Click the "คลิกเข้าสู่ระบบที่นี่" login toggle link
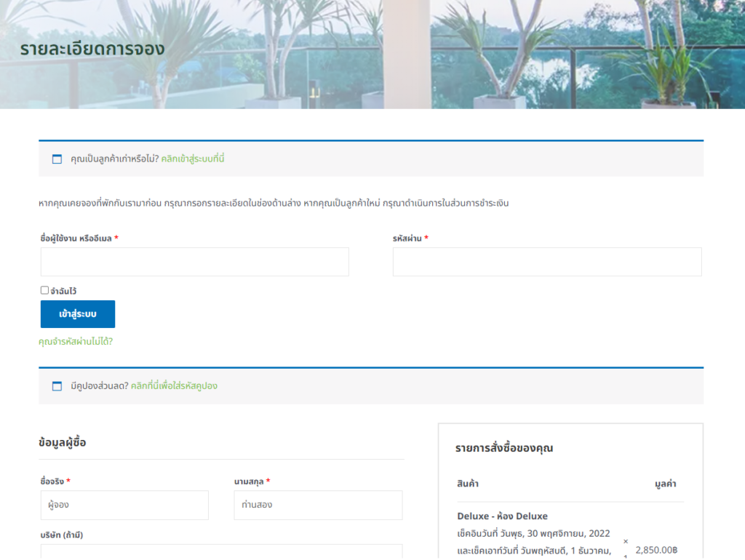745x560 pixels. tap(193, 159)
